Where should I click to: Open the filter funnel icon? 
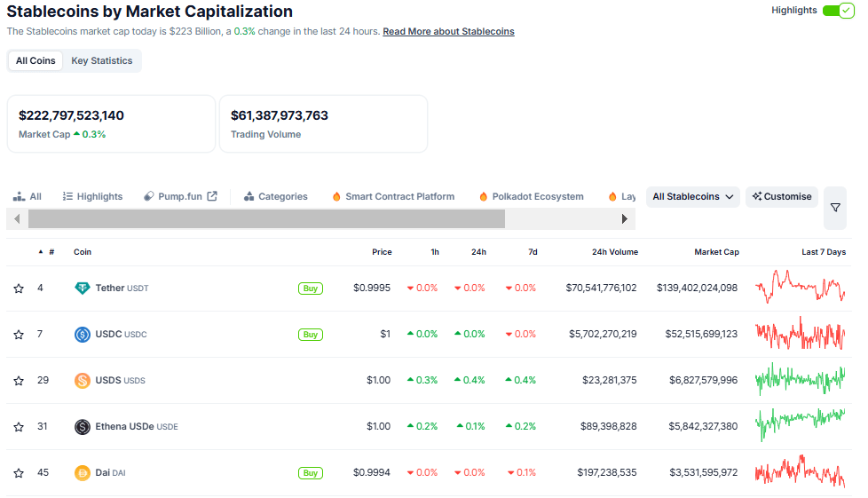[835, 208]
